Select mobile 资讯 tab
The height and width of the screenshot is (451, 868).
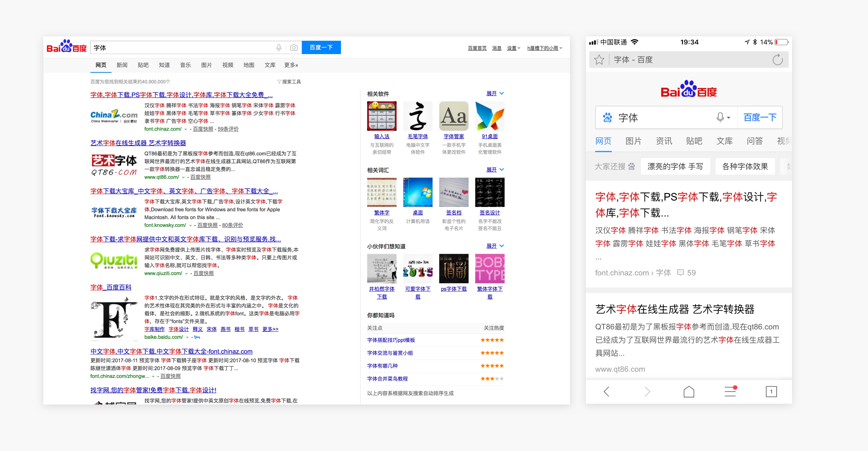click(x=664, y=141)
